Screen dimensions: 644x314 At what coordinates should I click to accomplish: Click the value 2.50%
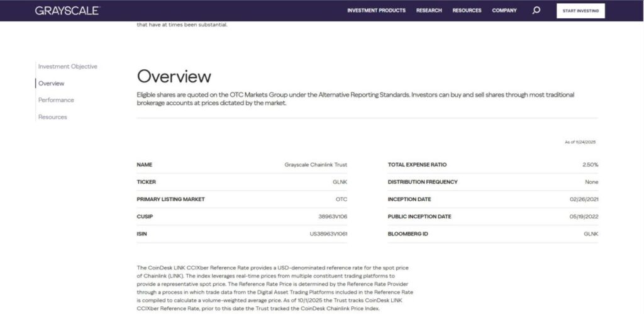pos(590,165)
